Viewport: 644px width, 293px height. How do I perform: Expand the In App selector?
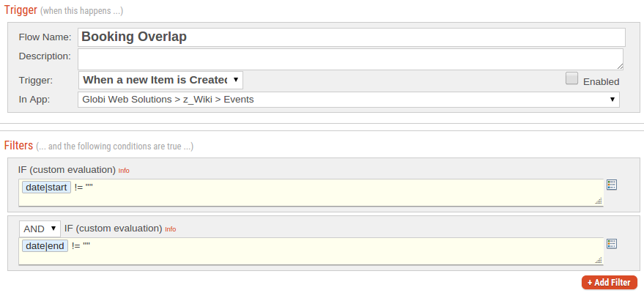349,100
